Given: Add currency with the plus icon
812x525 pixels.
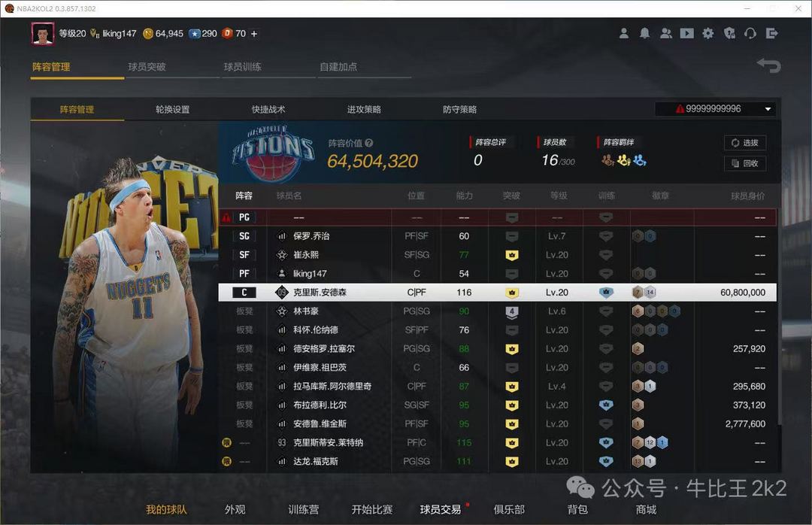Looking at the screenshot, I should click(x=254, y=34).
